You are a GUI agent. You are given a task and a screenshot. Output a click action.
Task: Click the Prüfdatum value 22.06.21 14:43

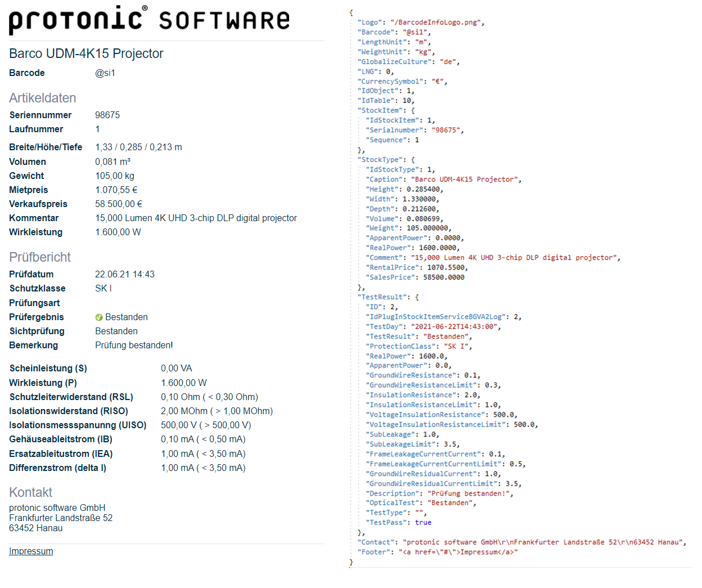(x=124, y=275)
